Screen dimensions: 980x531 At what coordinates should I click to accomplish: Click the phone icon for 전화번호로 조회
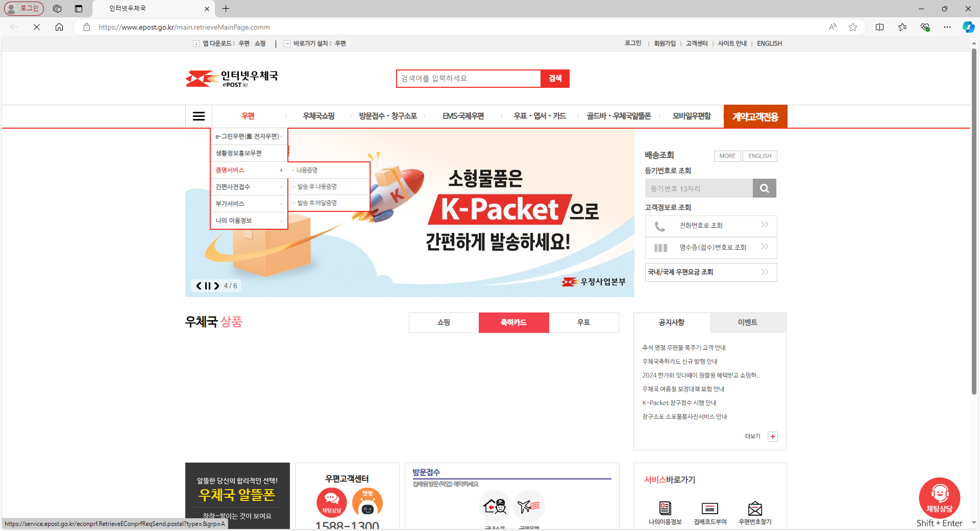point(660,226)
